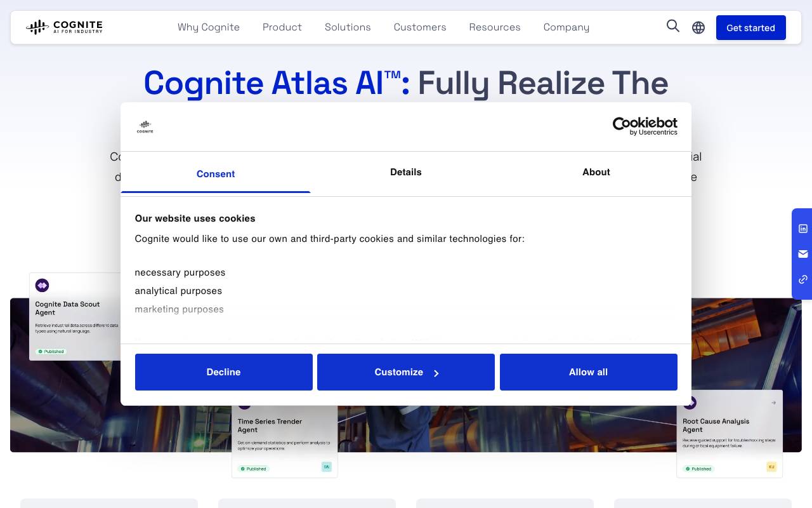Click the 'necessary purposes' text
The height and width of the screenshot is (508, 812).
180,272
